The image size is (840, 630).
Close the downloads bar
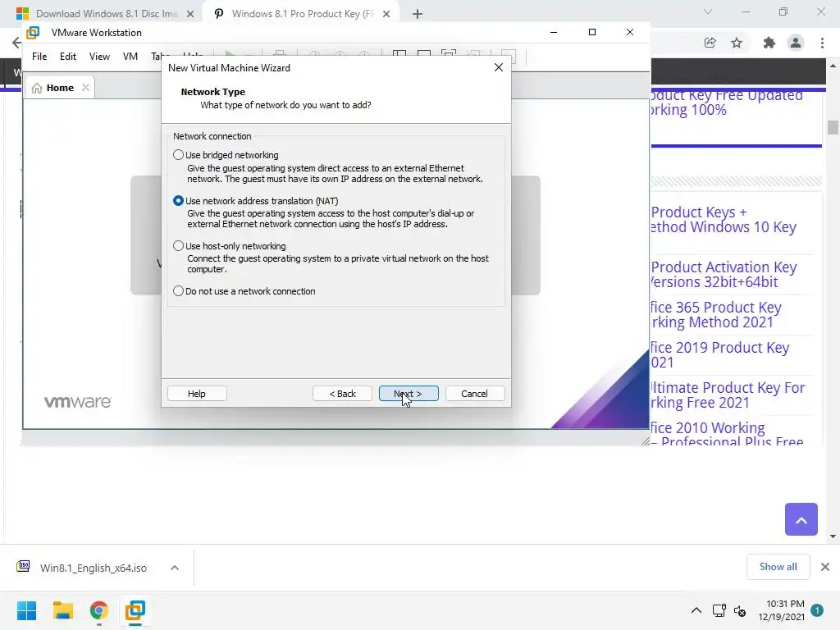[x=825, y=567]
